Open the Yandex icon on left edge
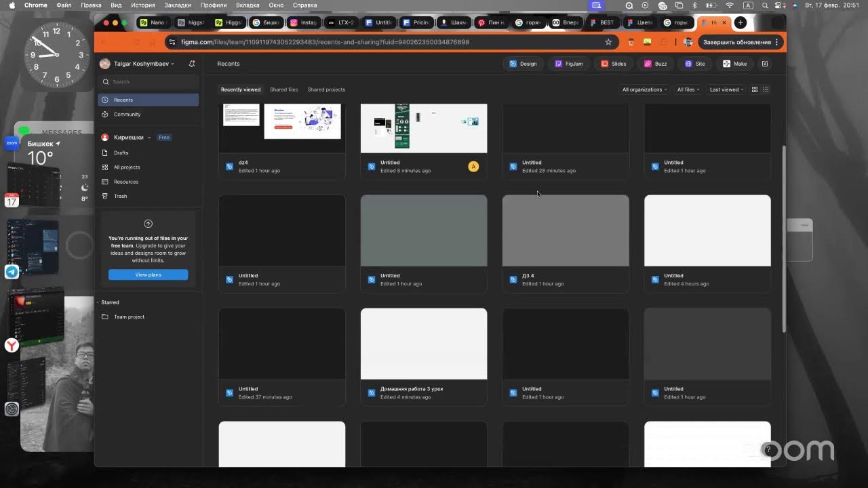868x488 pixels. coord(12,346)
